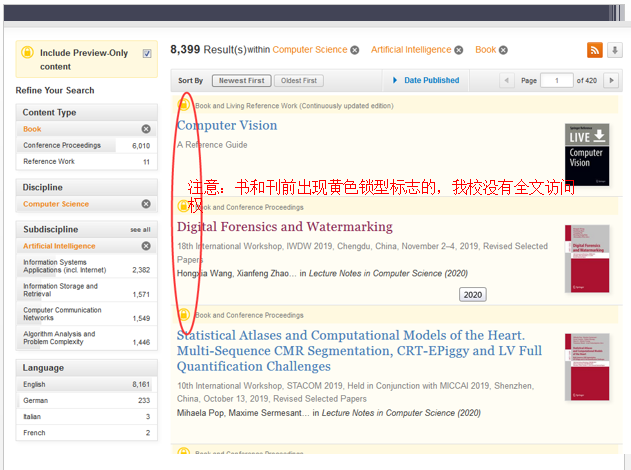Open Digital Forensics and Watermarking title
631x470 pixels.
coord(285,227)
